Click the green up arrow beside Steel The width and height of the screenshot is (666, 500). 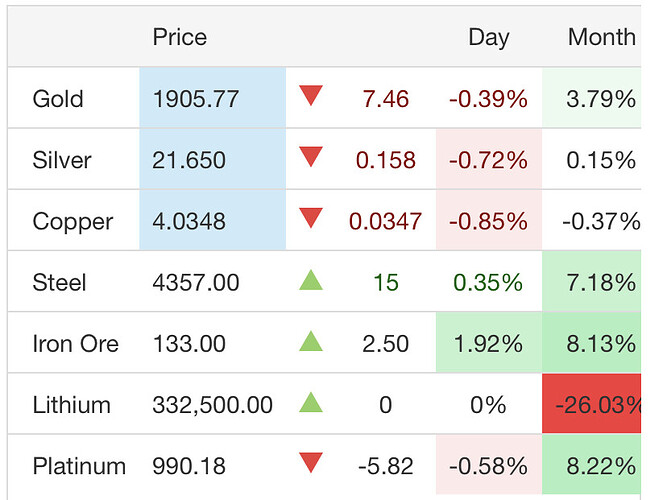click(x=312, y=283)
